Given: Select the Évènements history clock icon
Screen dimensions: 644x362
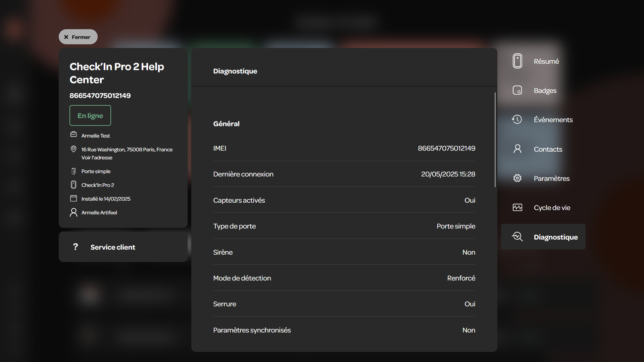Looking at the screenshot, I should click(x=517, y=119).
